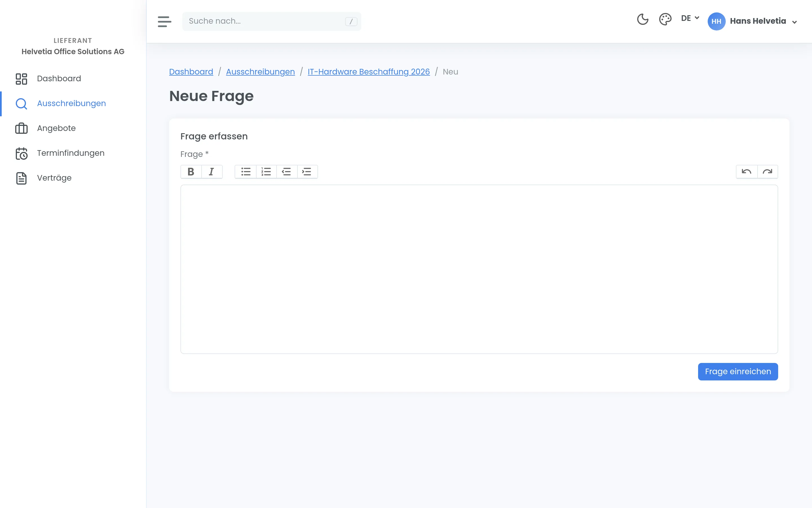
Task: Increase indent in the editor
Action: 307,172
